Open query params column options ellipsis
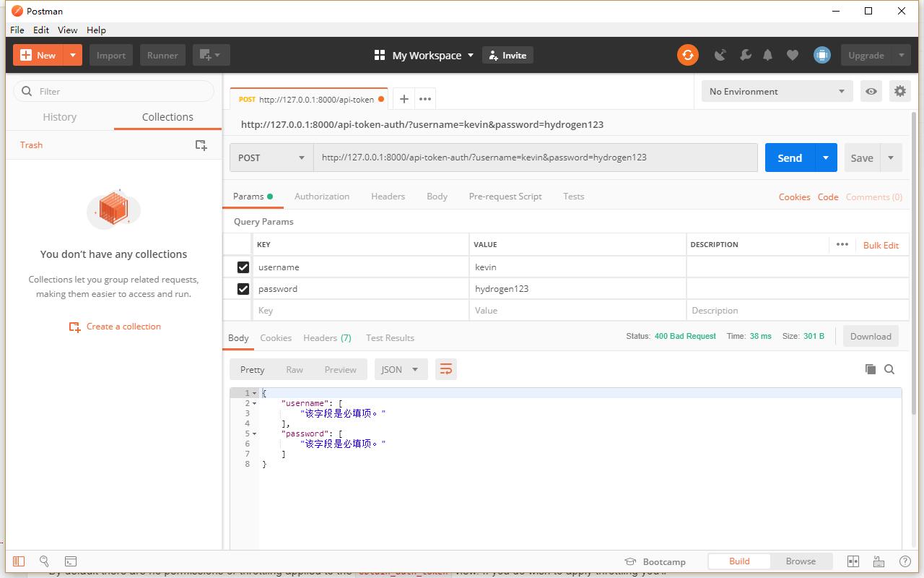Image resolution: width=924 pixels, height=578 pixels. 842,244
